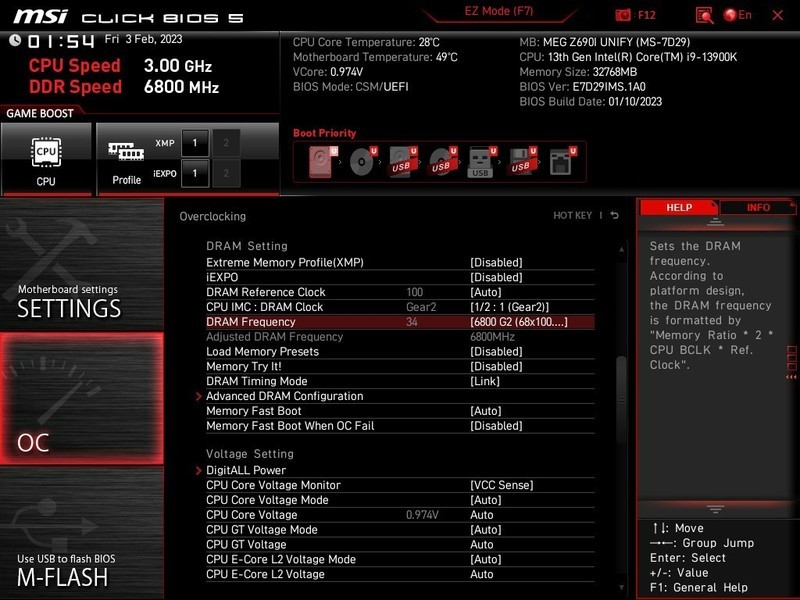The width and height of the screenshot is (800, 600).
Task: Change the language from En
Action: [x=736, y=15]
